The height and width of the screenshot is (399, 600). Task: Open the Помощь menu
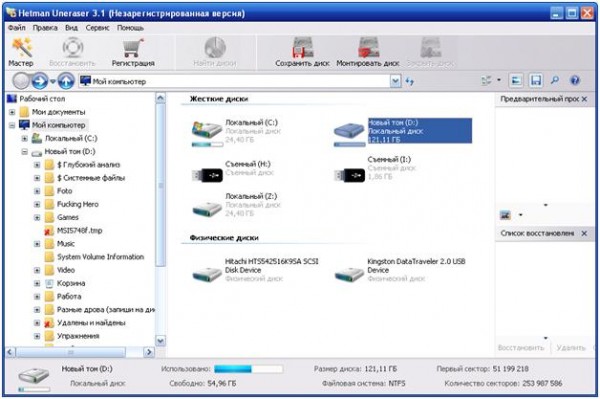pos(130,28)
